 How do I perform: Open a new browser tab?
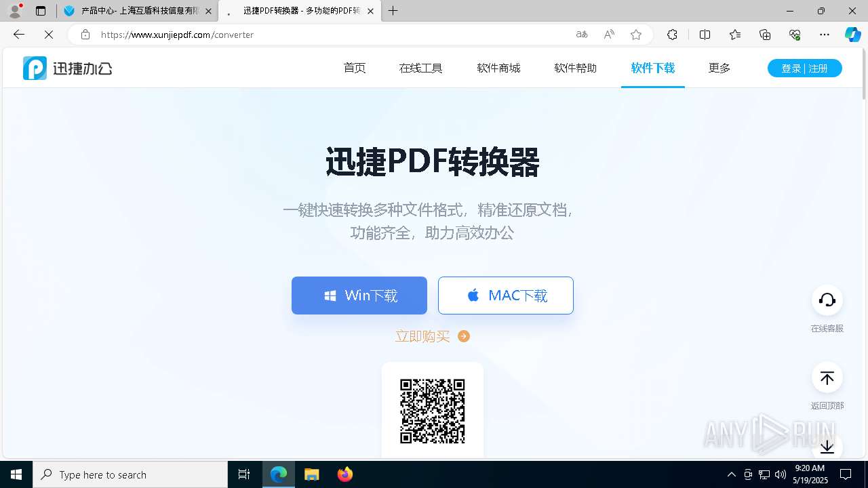click(x=393, y=11)
